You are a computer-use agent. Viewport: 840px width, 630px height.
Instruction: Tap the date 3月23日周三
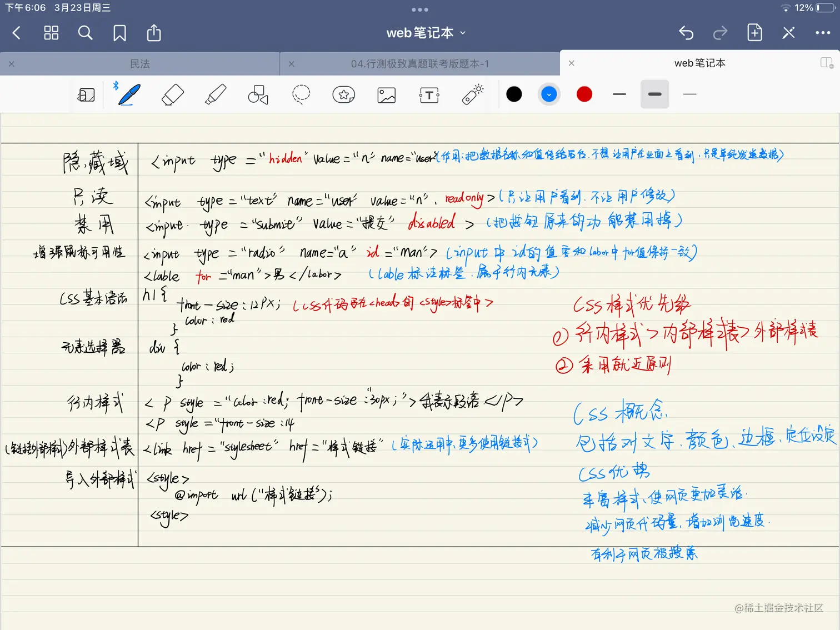pyautogui.click(x=82, y=8)
